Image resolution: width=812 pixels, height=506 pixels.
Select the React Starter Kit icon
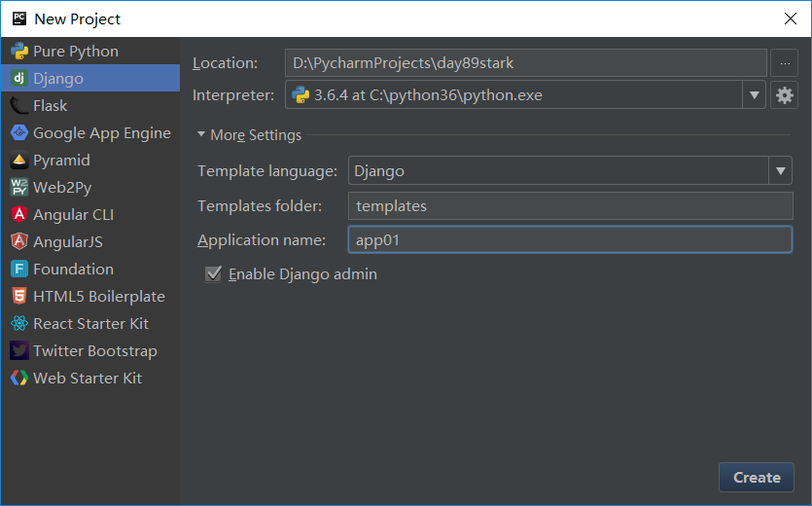[x=19, y=323]
